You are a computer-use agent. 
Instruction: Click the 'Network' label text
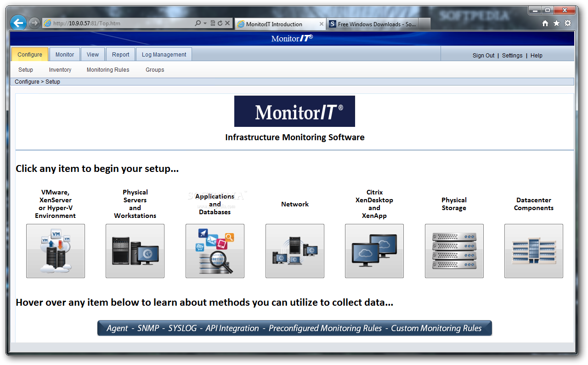point(295,204)
